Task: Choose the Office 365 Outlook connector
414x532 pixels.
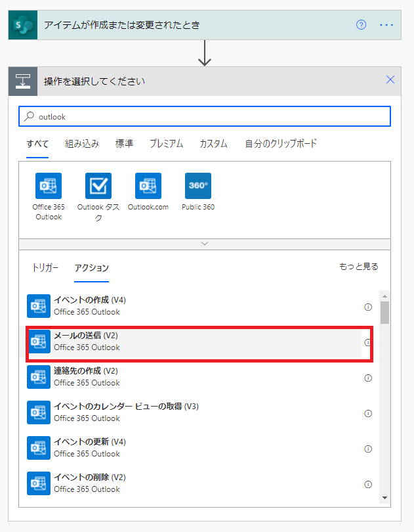Action: pos(49,197)
